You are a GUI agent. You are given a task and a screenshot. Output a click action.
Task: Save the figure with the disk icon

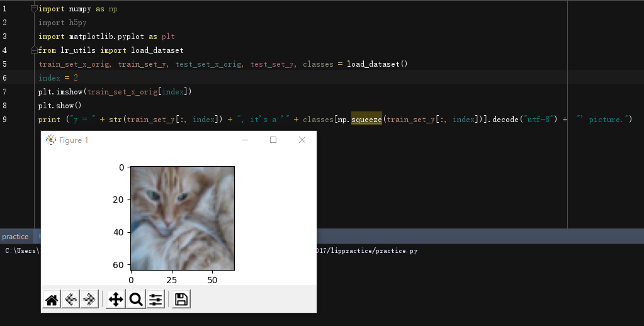pyautogui.click(x=181, y=300)
